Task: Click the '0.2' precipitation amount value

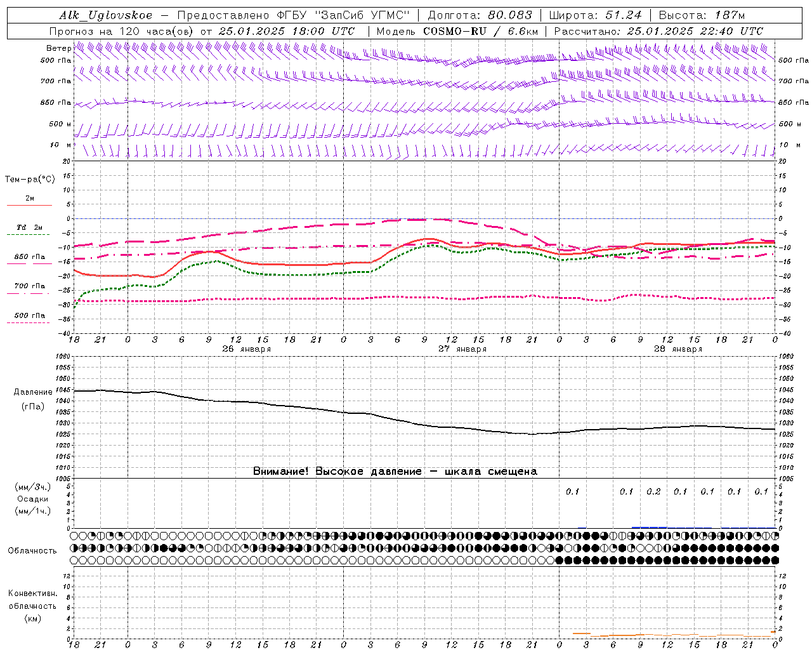Action: [653, 491]
